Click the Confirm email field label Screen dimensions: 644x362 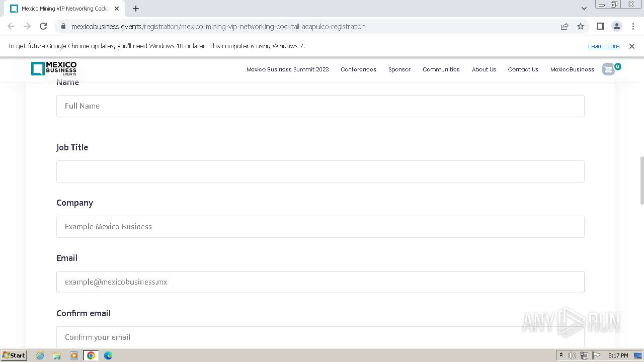[x=84, y=313]
